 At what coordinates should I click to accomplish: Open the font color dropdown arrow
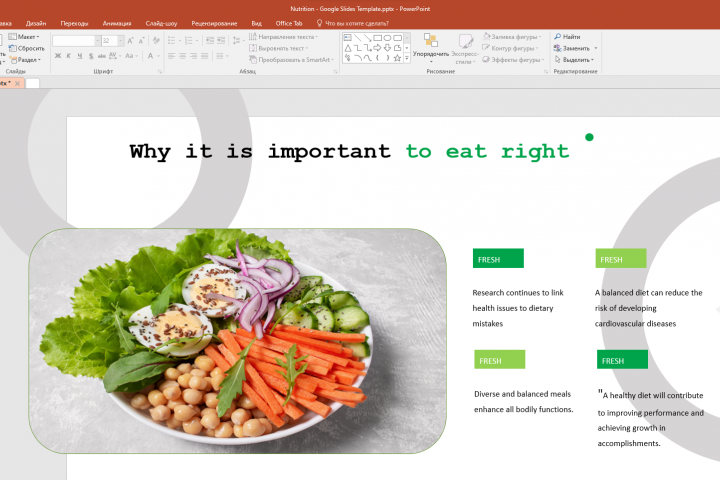pyautogui.click(x=158, y=56)
